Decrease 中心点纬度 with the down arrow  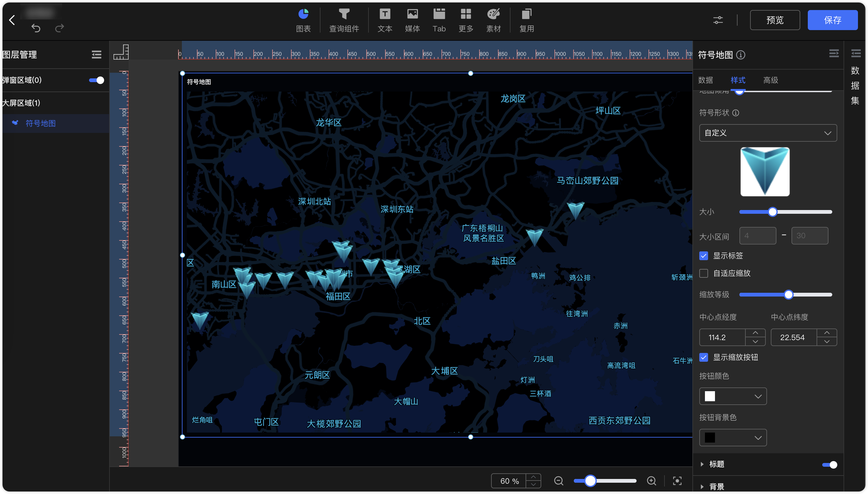click(x=827, y=341)
